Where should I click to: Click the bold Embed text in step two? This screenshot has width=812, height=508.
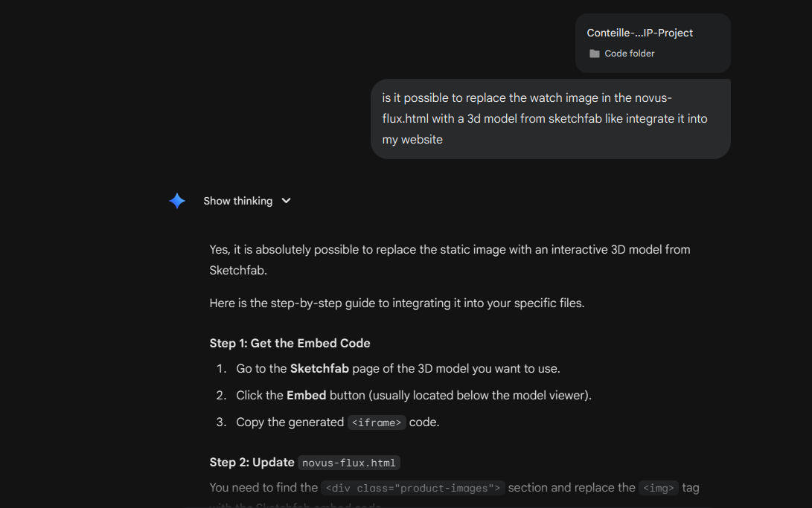pyautogui.click(x=306, y=395)
